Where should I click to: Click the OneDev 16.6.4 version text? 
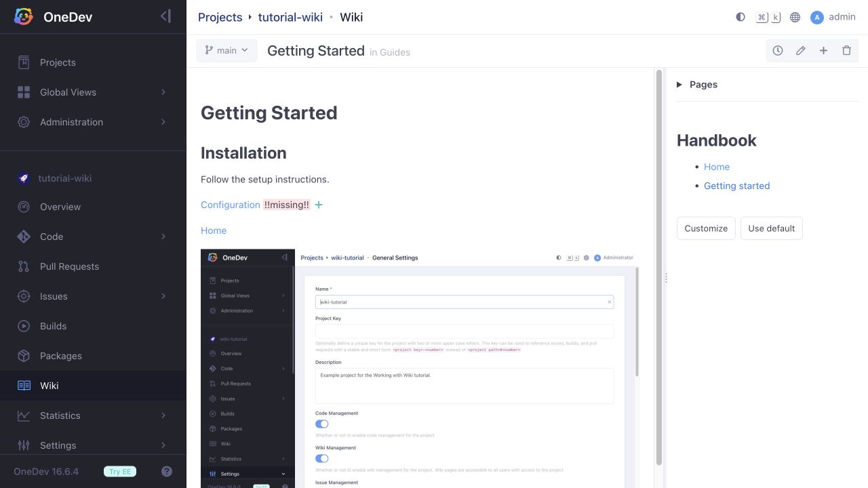pyautogui.click(x=46, y=472)
